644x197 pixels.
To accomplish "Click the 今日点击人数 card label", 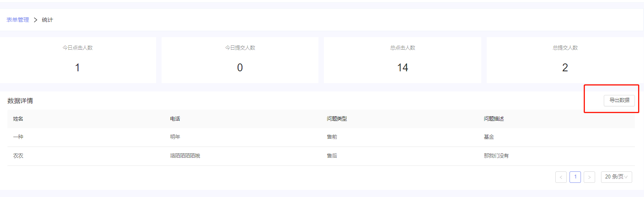I will coord(78,48).
